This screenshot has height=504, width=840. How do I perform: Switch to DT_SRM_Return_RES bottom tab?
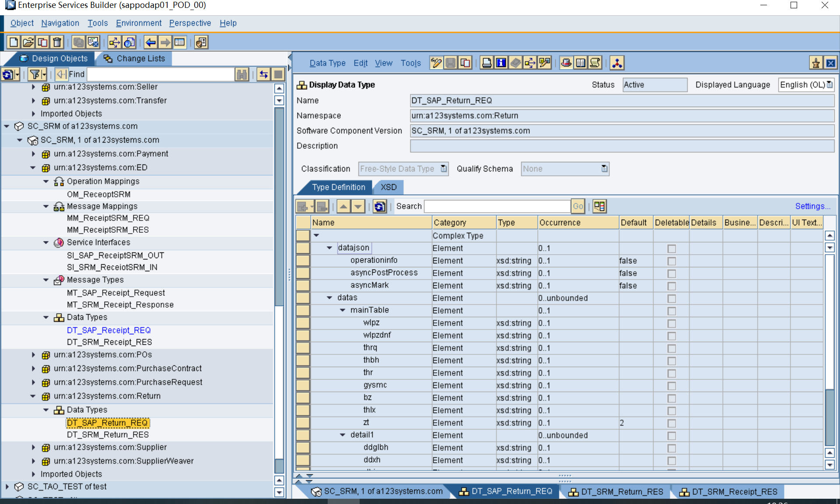(616, 492)
